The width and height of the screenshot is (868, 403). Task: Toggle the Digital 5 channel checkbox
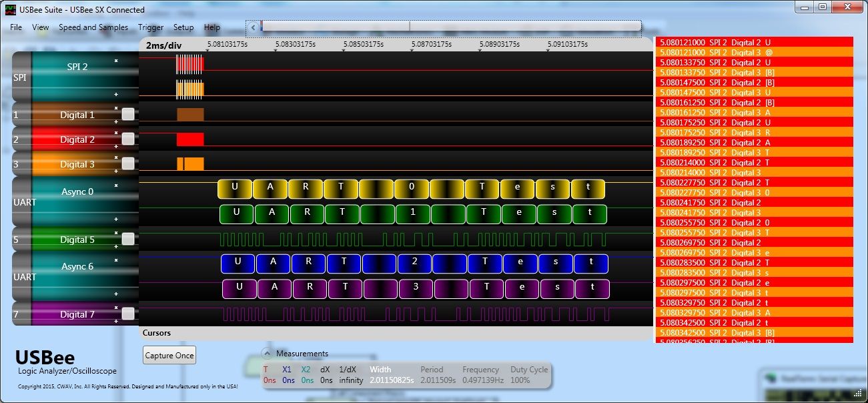click(x=128, y=239)
